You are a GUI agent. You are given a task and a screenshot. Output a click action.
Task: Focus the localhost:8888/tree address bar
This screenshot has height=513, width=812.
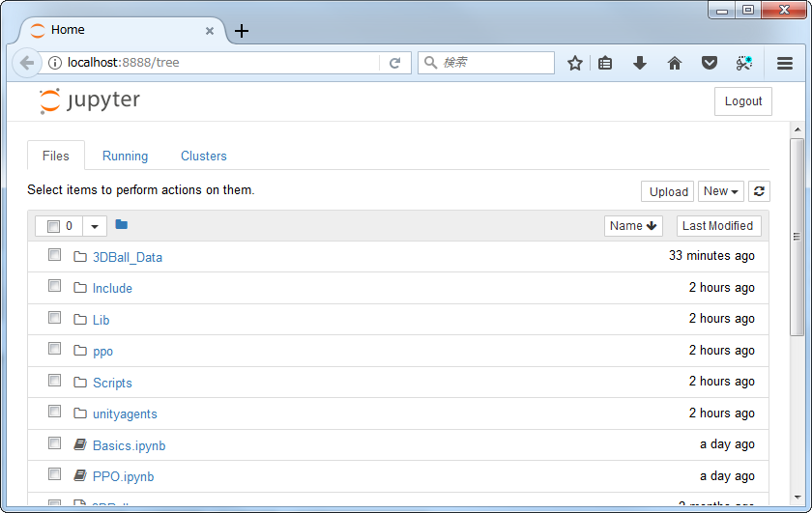(220, 63)
